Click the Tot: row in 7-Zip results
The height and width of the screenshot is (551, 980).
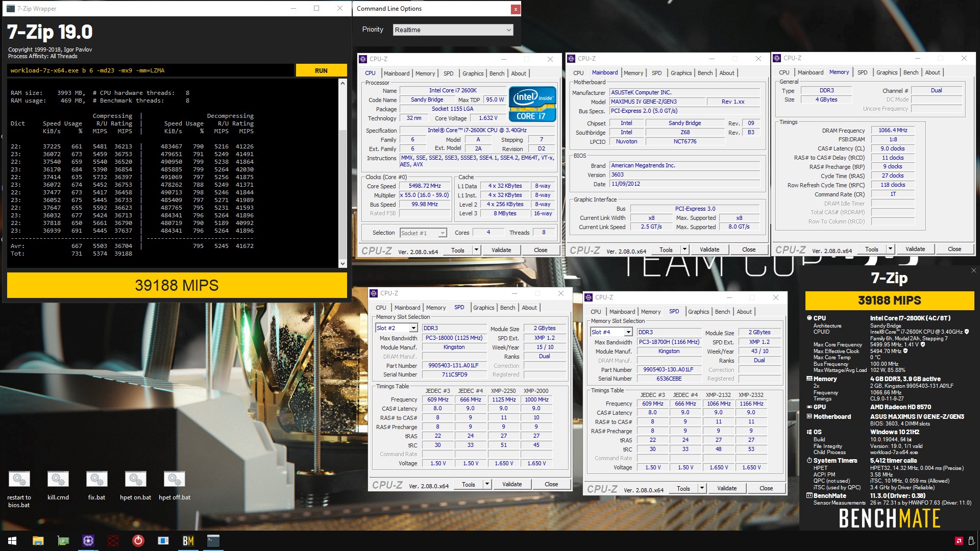coord(71,254)
